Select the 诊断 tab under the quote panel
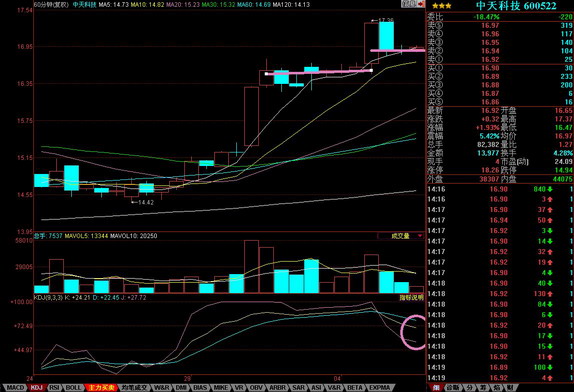The height and width of the screenshot is (392, 574). (452, 387)
